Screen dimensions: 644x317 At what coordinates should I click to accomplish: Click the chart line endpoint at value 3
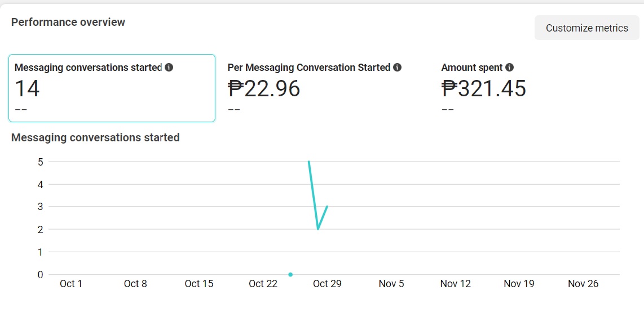point(327,206)
